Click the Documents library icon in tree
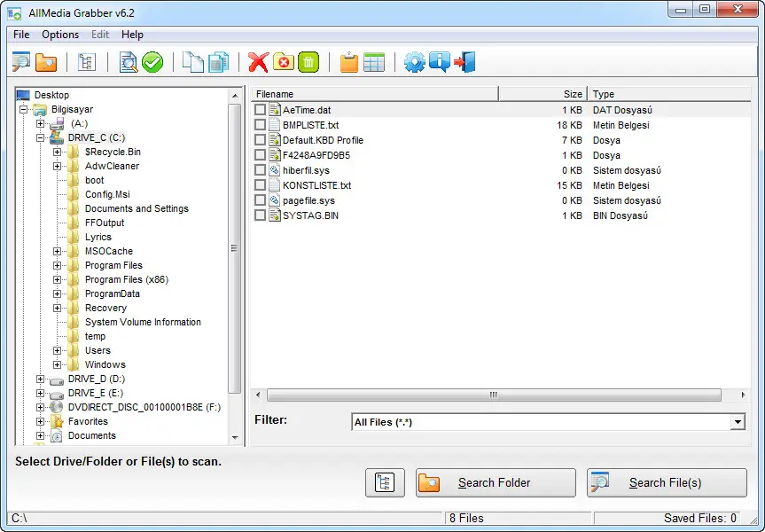The image size is (765, 532). [57, 435]
